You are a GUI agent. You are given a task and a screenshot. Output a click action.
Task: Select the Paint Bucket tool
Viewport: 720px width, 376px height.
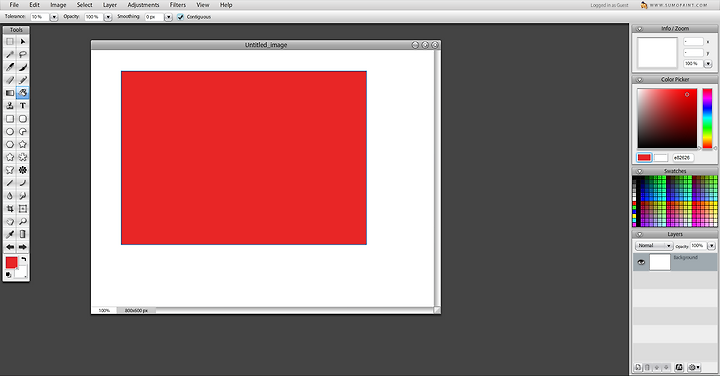click(22, 93)
